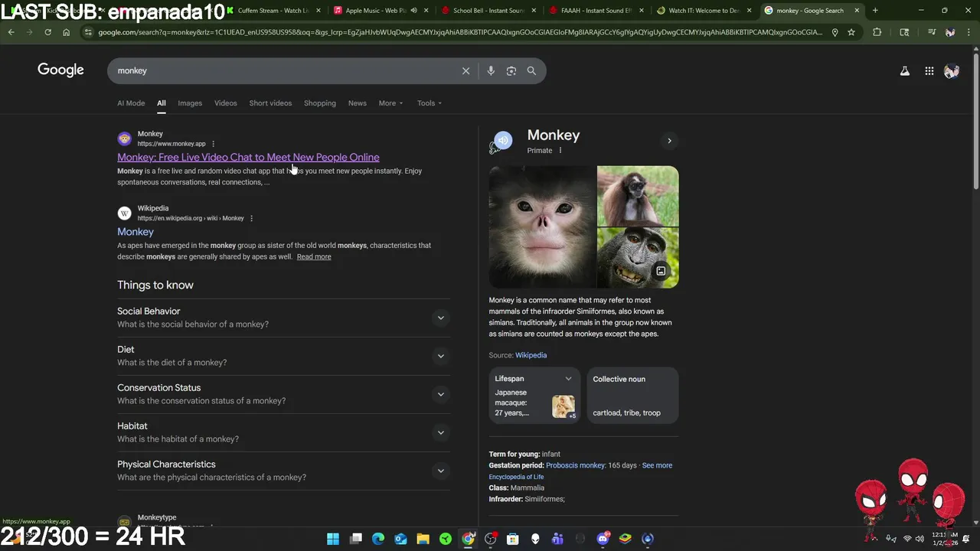Expand Conservation Status question
Screen dimensions: 980x551
pos(440,394)
